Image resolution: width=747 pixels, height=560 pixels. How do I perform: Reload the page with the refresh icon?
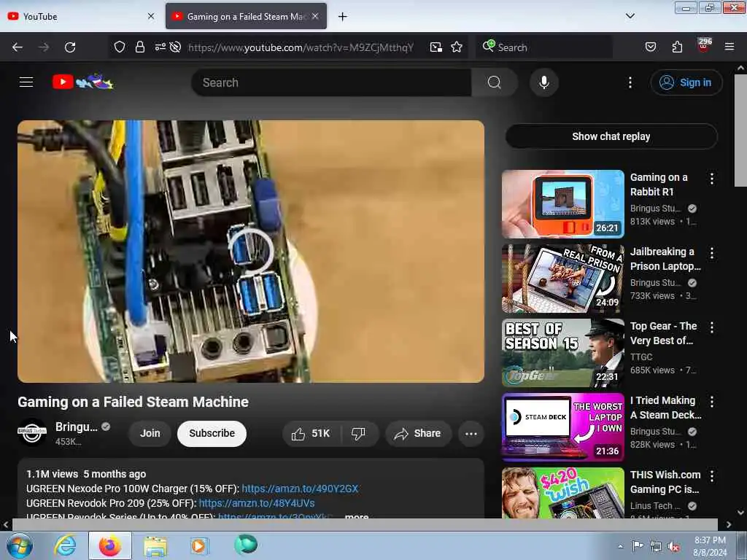[70, 47]
